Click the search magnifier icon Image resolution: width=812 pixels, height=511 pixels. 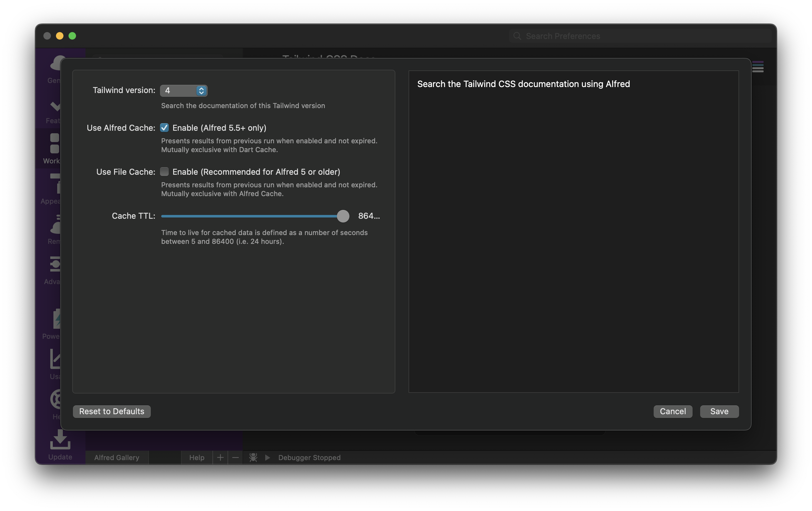click(517, 36)
